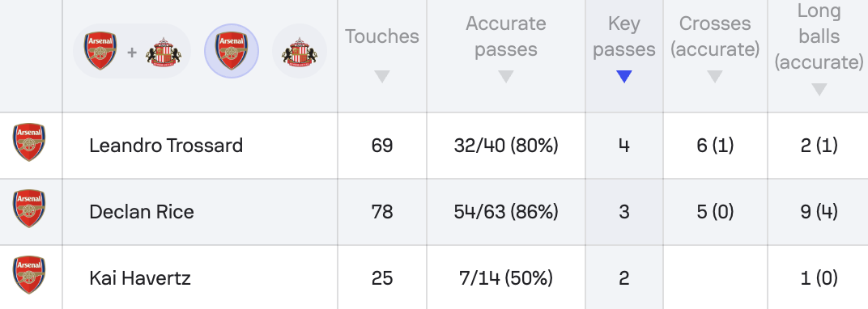868x309 pixels.
Task: Click the Touches column header
Action: coord(382,36)
